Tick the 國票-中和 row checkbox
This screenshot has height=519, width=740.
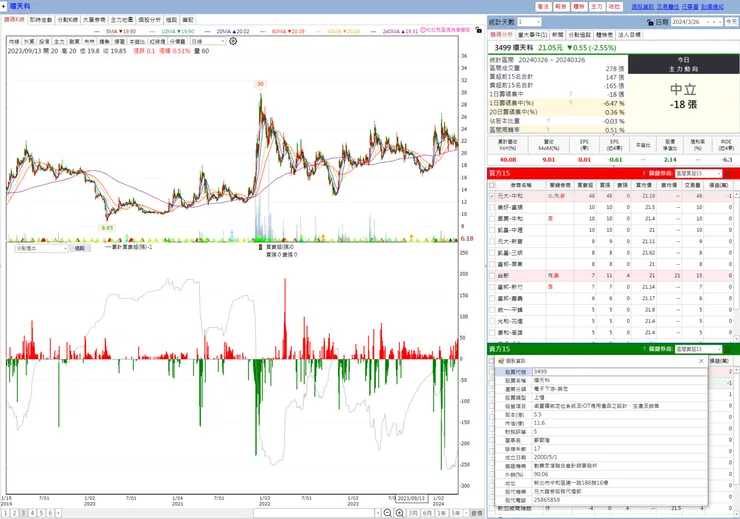492,218
